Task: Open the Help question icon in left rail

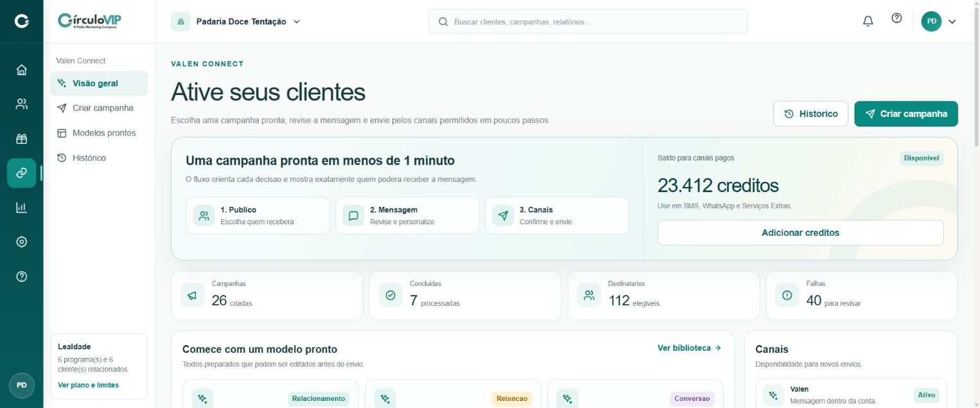Action: (21, 276)
